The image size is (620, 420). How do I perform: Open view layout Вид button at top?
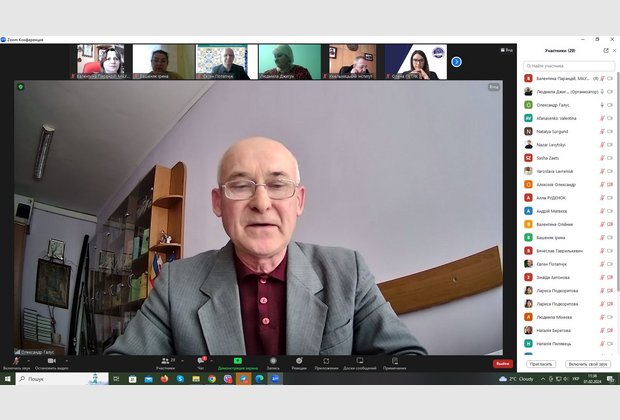pyautogui.click(x=507, y=50)
